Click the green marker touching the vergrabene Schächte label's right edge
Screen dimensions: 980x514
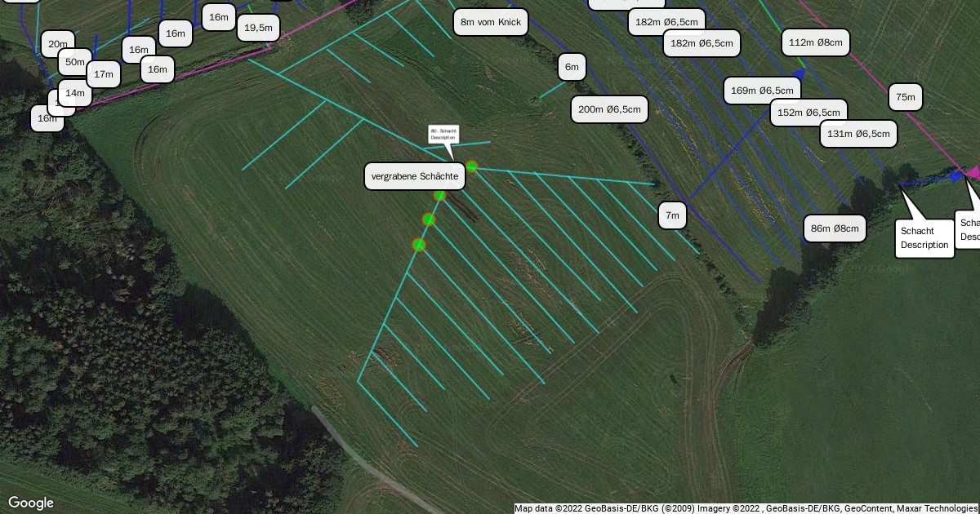tap(471, 166)
